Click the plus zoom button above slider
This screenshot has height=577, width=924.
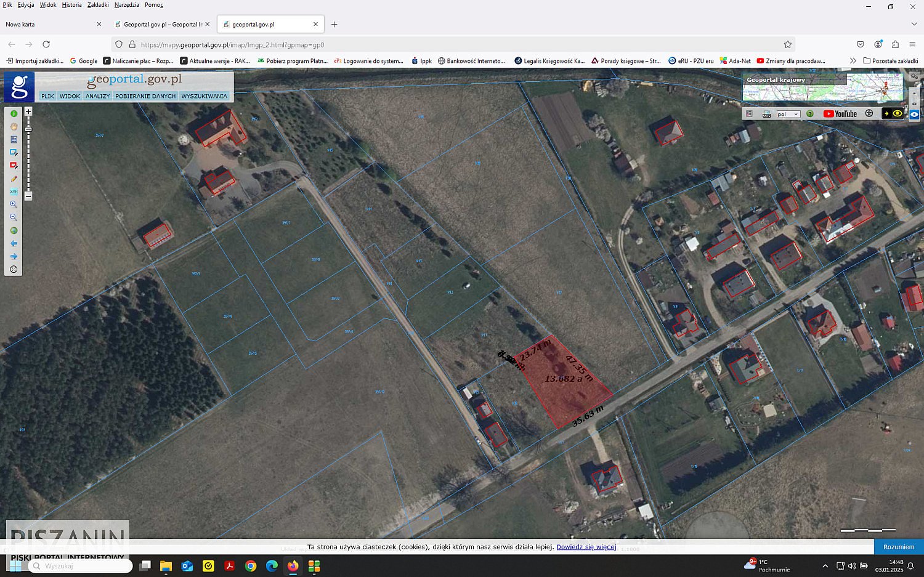click(x=28, y=112)
